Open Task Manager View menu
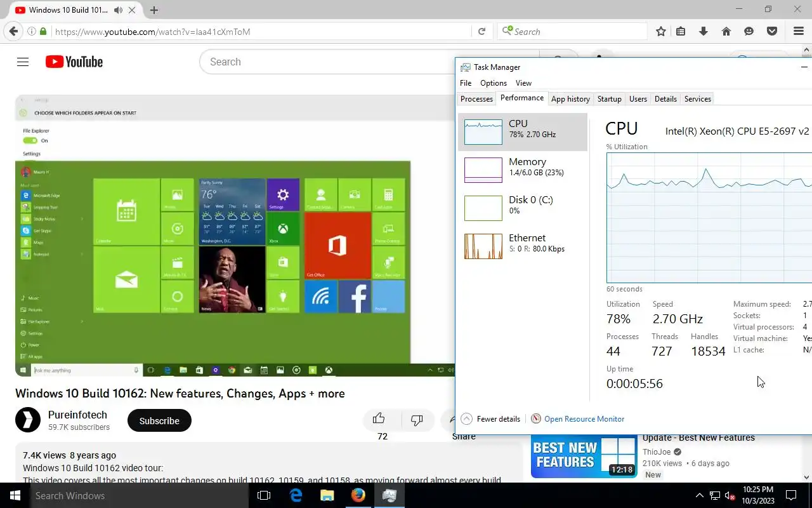The image size is (812, 508). 523,83
